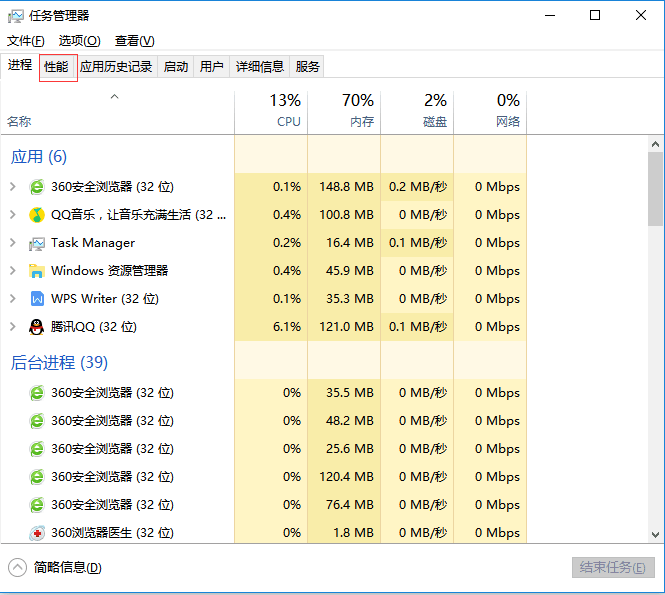Click the Windows 资源管理器 folder icon

pyautogui.click(x=37, y=271)
